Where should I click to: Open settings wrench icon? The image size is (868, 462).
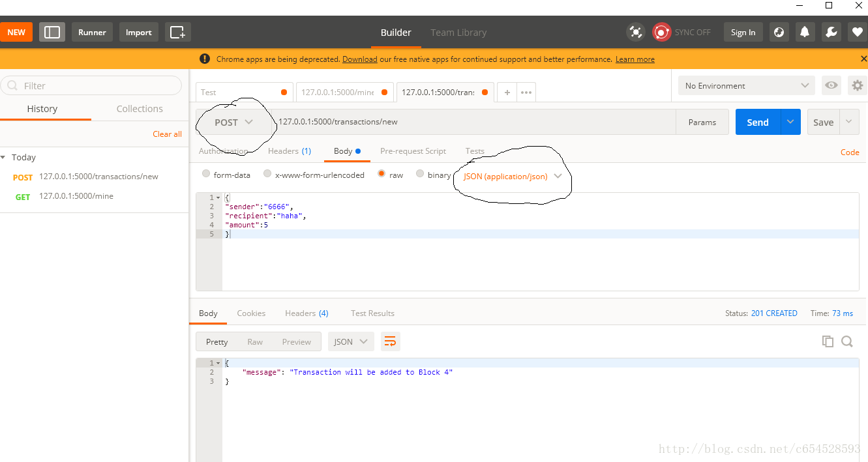[831, 32]
